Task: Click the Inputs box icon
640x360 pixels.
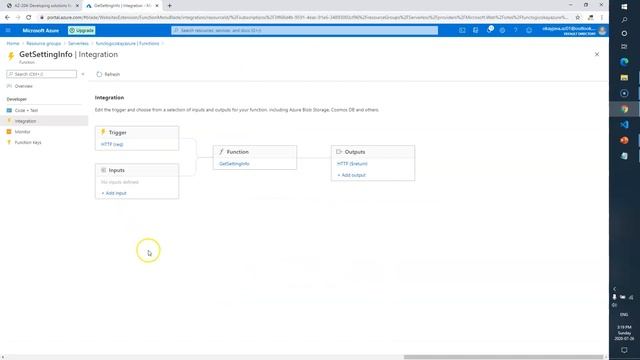Action: [103, 170]
